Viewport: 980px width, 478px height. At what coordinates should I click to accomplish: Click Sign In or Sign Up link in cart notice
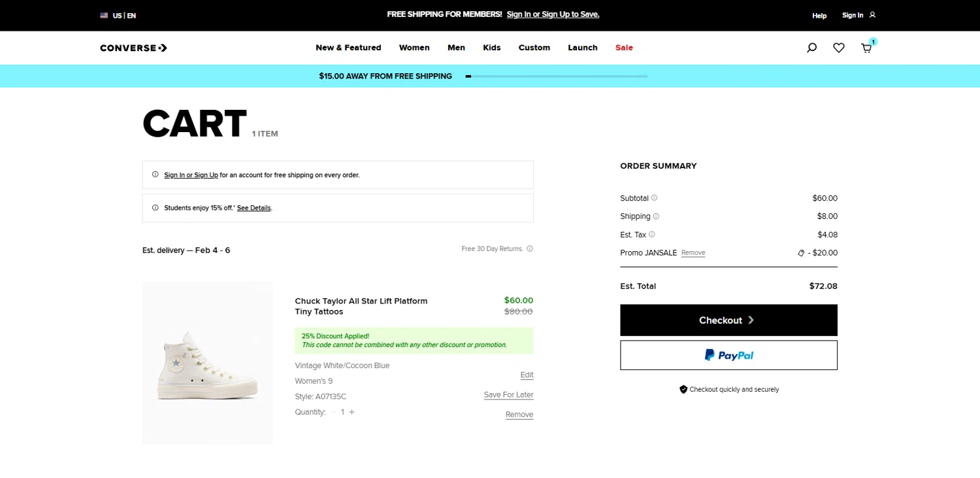191,175
